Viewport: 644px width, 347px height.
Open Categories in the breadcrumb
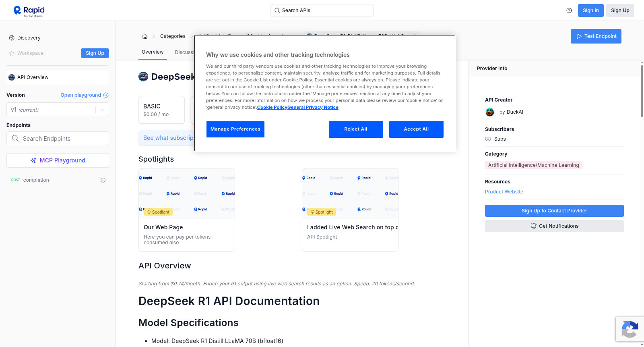point(173,36)
